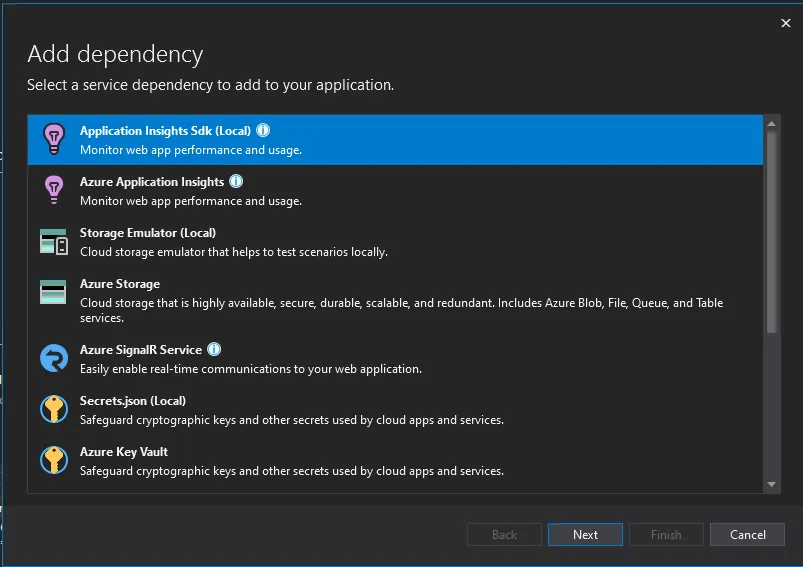803x567 pixels.
Task: Click the Next button
Action: (585, 535)
